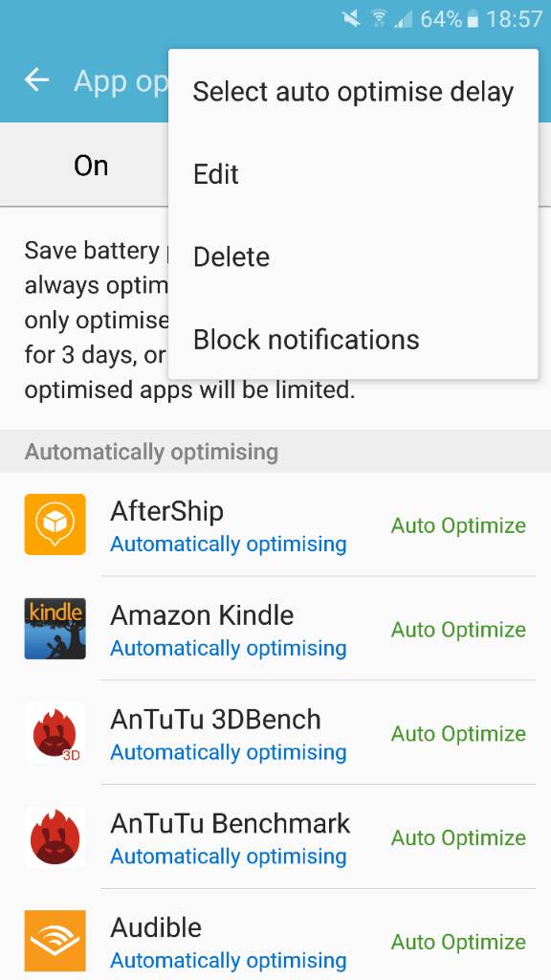Tap the AnTuTu Benchmark app icon
The height and width of the screenshot is (980, 551).
(x=55, y=836)
